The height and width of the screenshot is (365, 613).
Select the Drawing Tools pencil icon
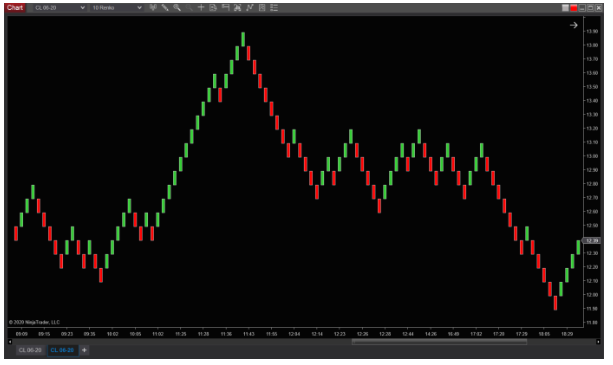pos(165,8)
